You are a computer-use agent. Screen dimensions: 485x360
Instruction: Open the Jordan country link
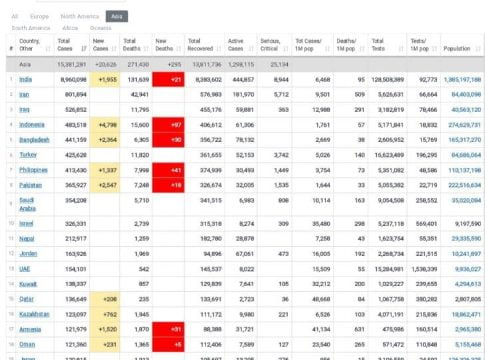tap(28, 254)
